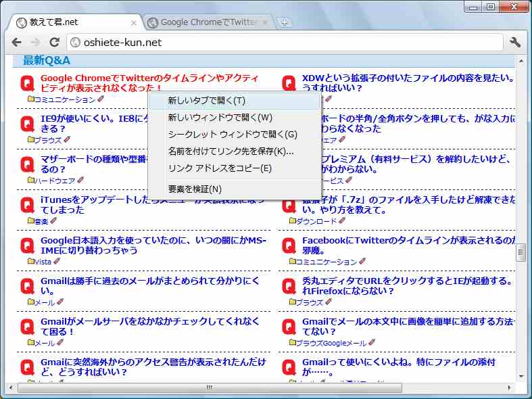
Task: Choose 要素を検証(N) menu entry
Action: pos(235,189)
